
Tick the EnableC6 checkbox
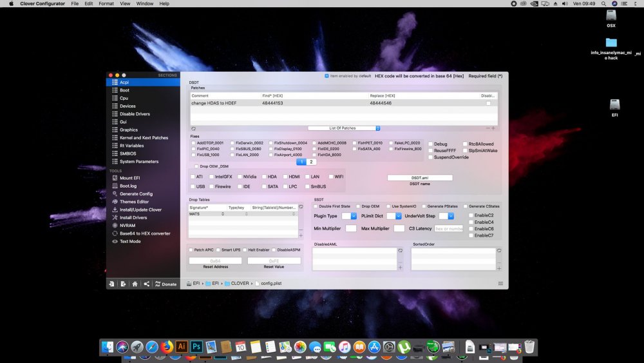click(x=471, y=229)
